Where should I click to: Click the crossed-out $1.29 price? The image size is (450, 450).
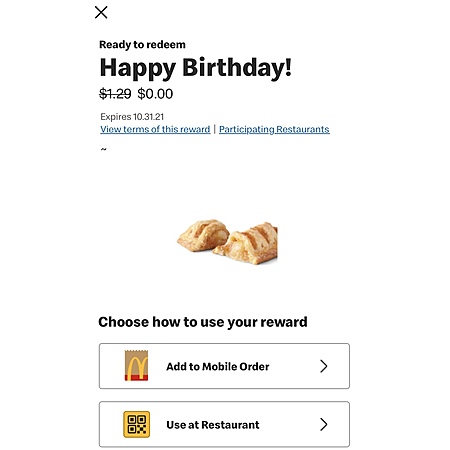coord(115,94)
